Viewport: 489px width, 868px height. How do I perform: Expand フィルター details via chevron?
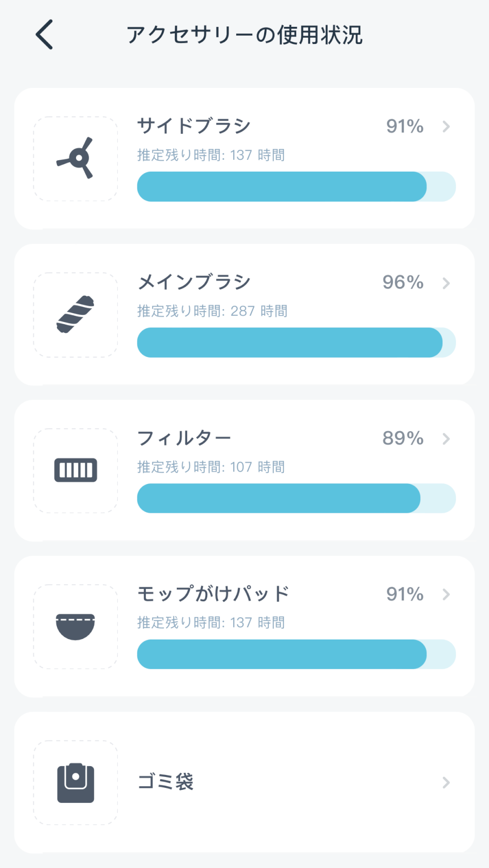coord(446,439)
